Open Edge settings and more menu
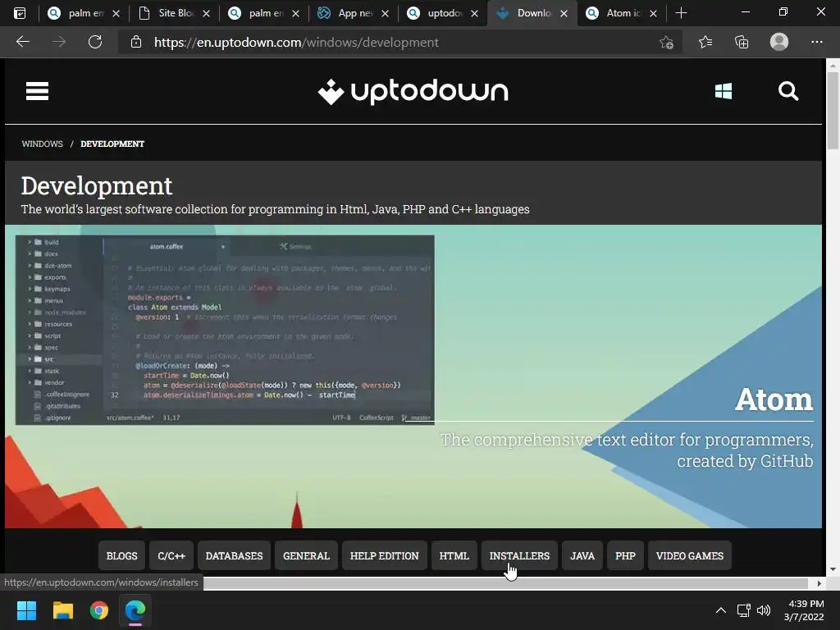 pos(816,42)
